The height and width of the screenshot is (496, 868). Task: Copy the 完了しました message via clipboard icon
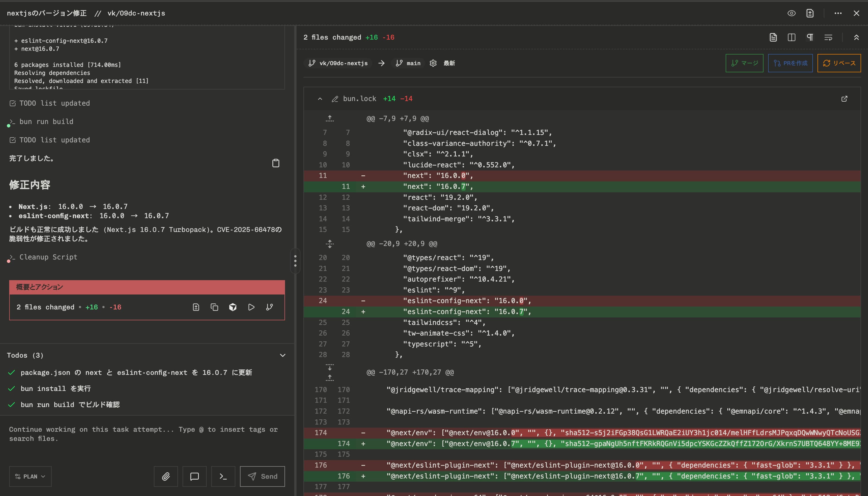click(x=276, y=163)
